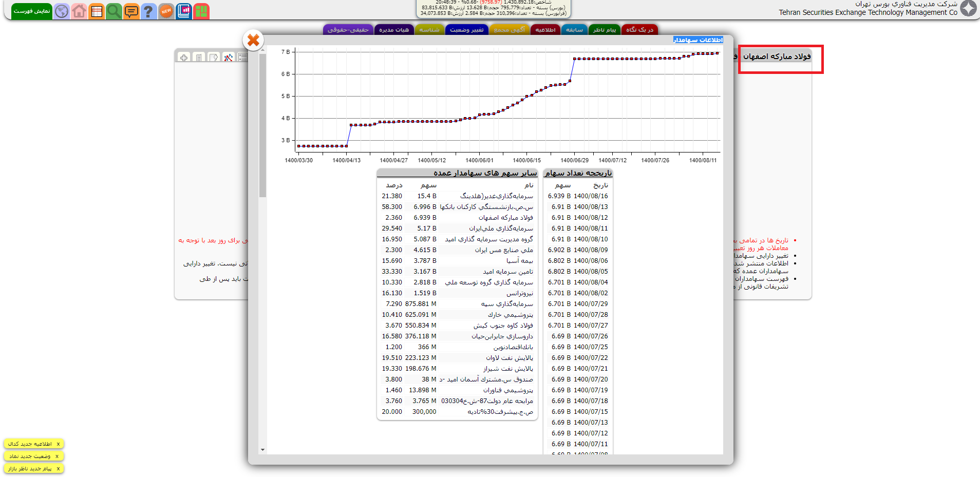Select the بانک‌اقتصادنوین row
The height and width of the screenshot is (477, 980).
457,347
